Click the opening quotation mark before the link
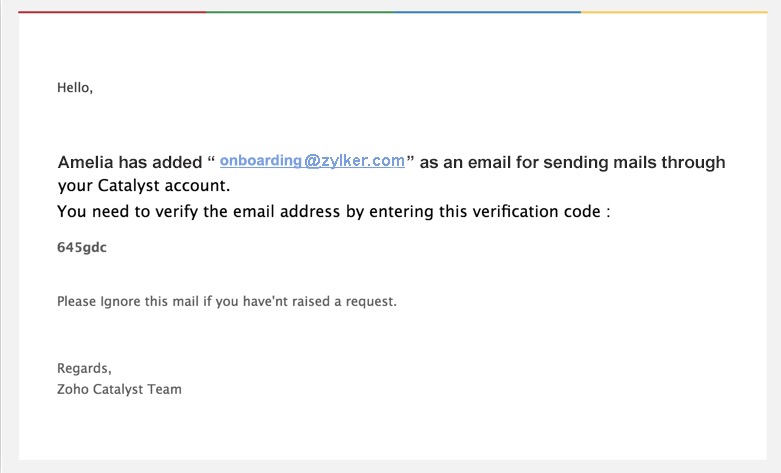The width and height of the screenshot is (781, 473). pyautogui.click(x=211, y=160)
